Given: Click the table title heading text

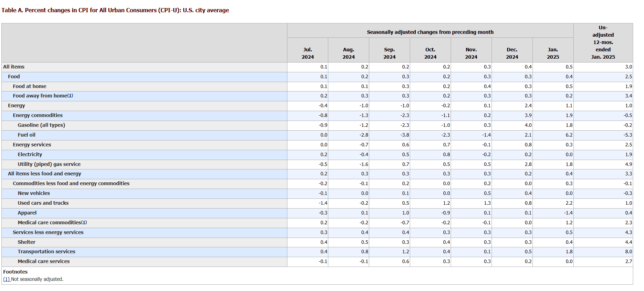Looking at the screenshot, I should click(x=115, y=10).
